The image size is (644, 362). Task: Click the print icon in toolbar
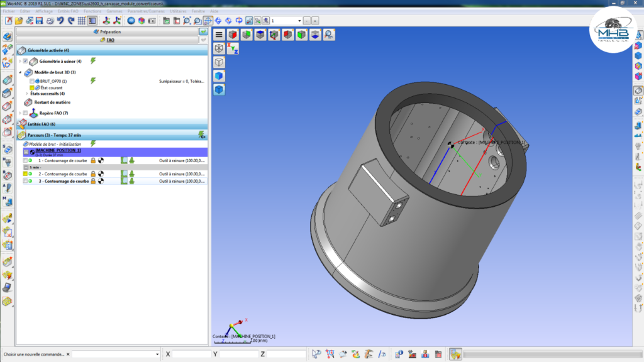coord(50,21)
